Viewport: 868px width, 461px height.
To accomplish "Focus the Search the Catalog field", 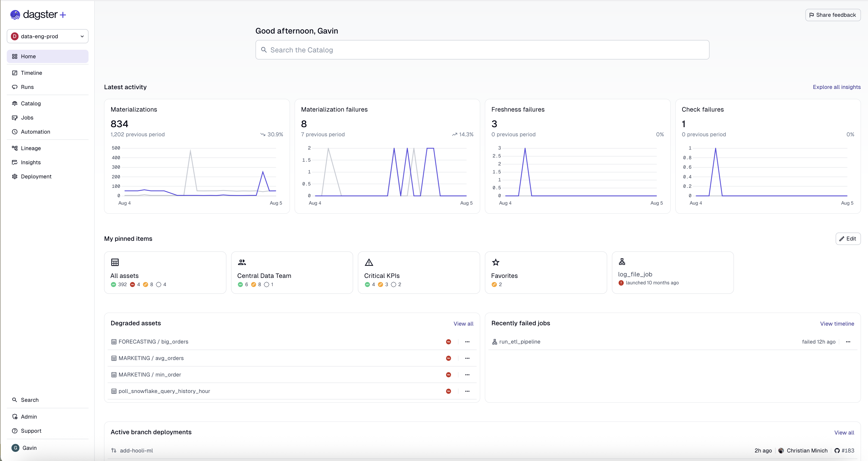I will (482, 50).
